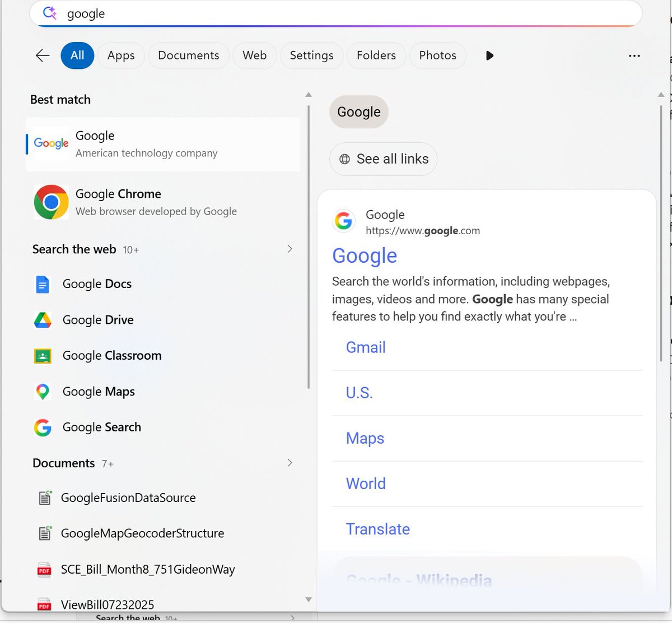The height and width of the screenshot is (623, 672).
Task: Switch to the Documents filter tab
Action: click(189, 55)
